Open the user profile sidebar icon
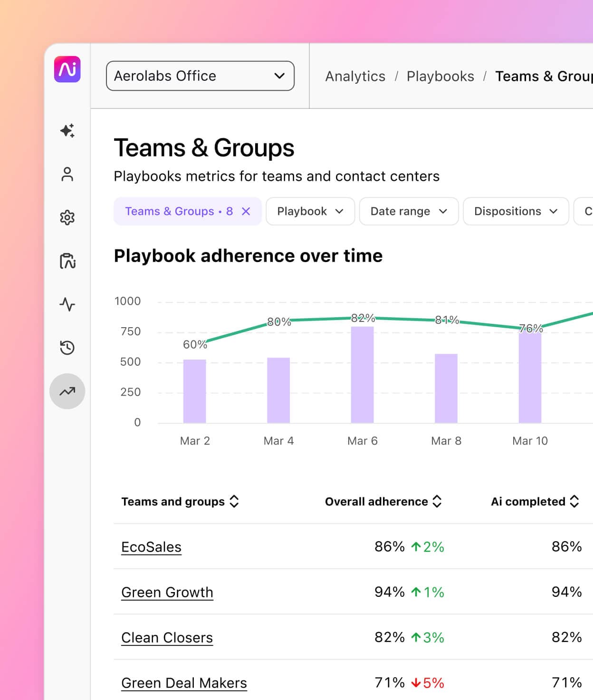This screenshot has height=700, width=593. pyautogui.click(x=67, y=174)
